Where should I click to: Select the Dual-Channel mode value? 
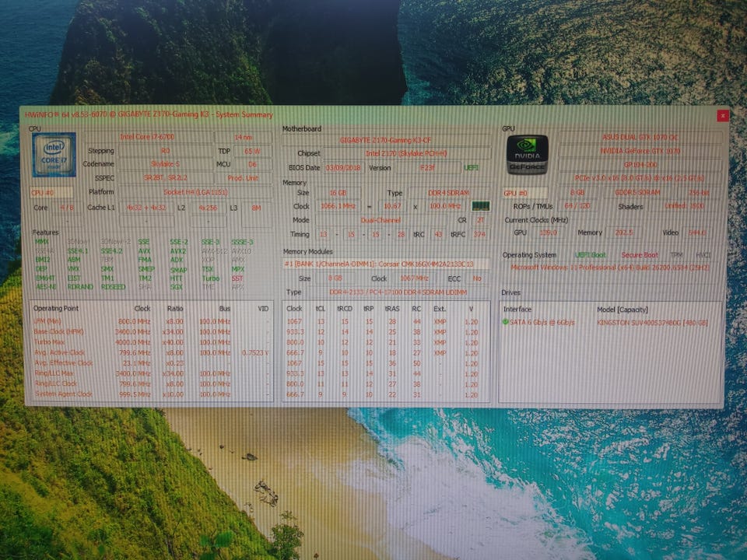tap(381, 220)
